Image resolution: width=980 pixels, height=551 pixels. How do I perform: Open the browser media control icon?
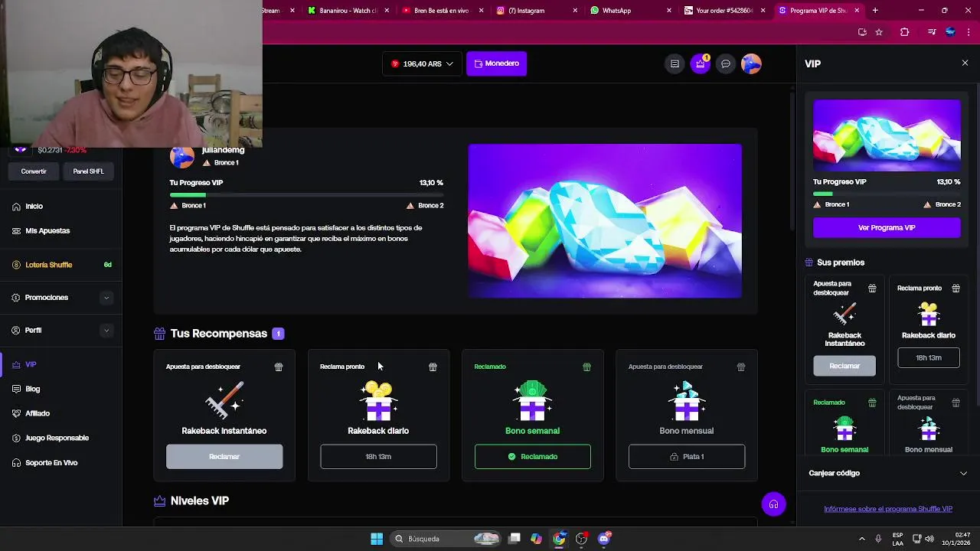tap(931, 32)
